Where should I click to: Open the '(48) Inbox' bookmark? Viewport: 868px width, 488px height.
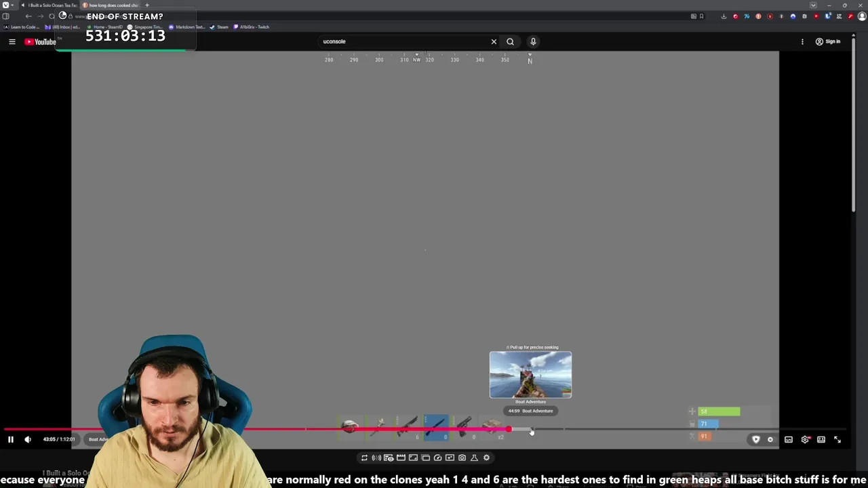pyautogui.click(x=62, y=27)
